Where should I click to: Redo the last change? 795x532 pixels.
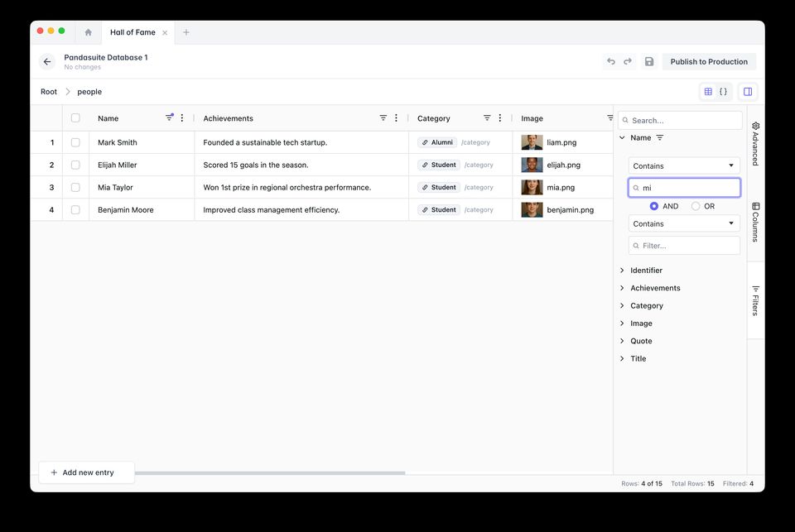tap(628, 61)
